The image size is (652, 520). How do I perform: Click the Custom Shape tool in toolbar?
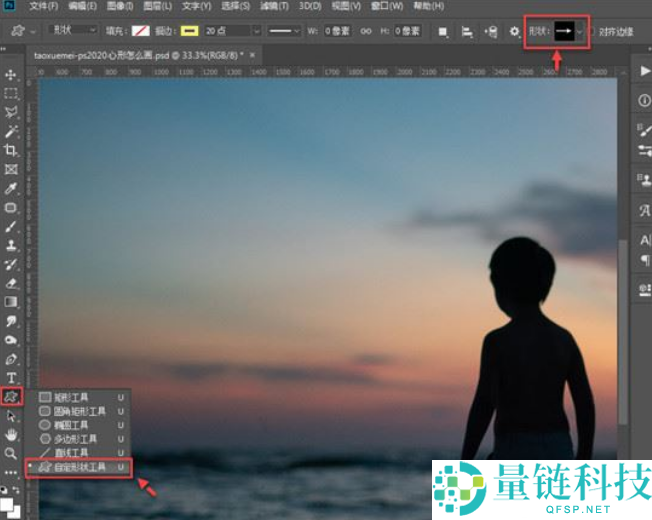[x=11, y=397]
